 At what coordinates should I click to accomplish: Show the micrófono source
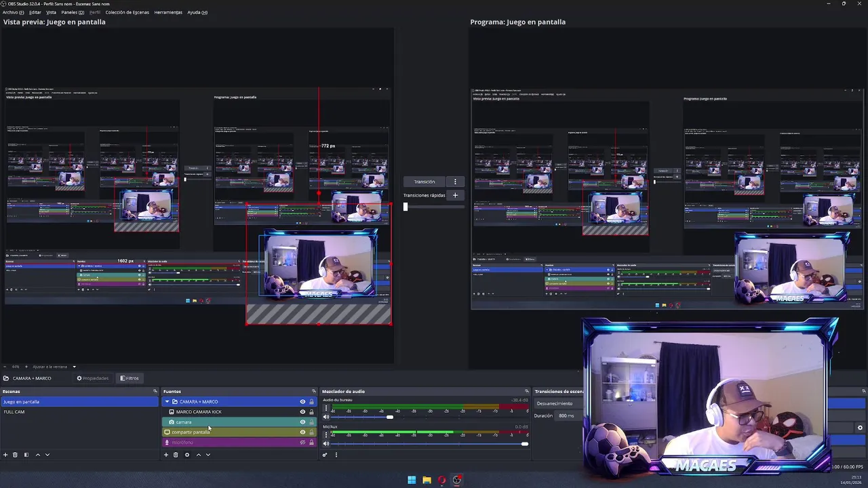click(302, 443)
